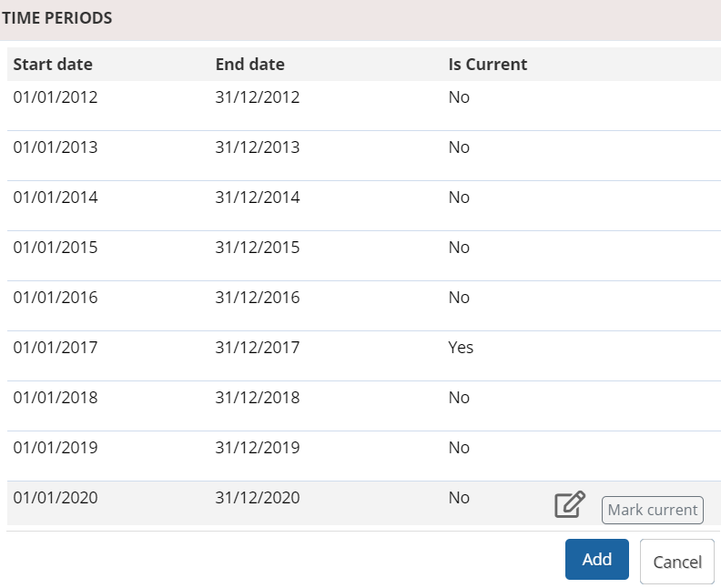This screenshot has height=588, width=721.
Task: Click end date 31/12/2012
Action: [257, 97]
